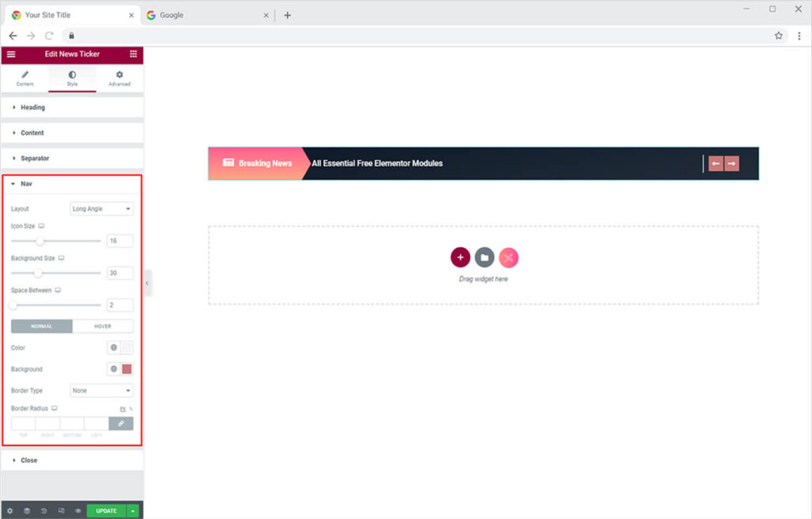Image resolution: width=812 pixels, height=519 pixels.
Task: Switch to the Hover state
Action: [102, 326]
